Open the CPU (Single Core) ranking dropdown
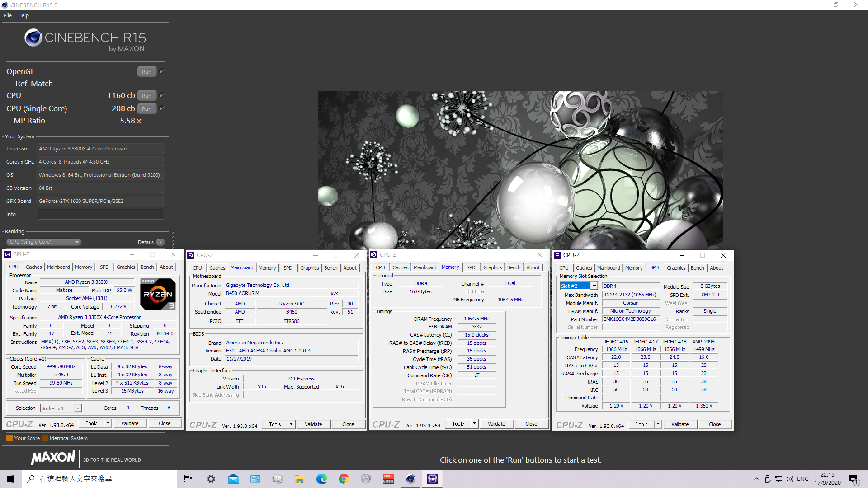 (x=44, y=242)
